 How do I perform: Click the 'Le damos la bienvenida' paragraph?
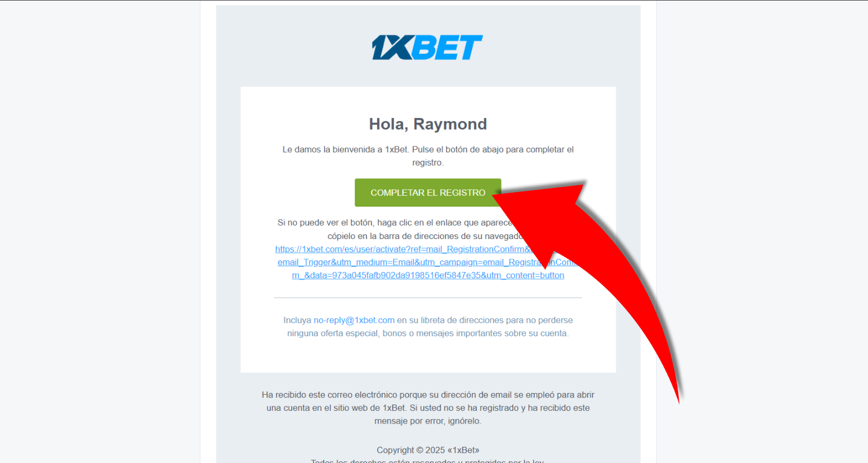pos(428,156)
